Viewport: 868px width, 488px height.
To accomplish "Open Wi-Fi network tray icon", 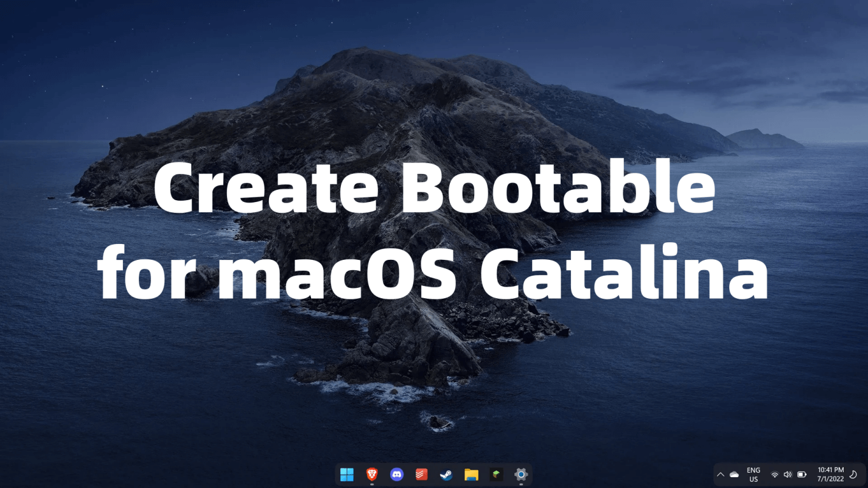I will click(775, 475).
